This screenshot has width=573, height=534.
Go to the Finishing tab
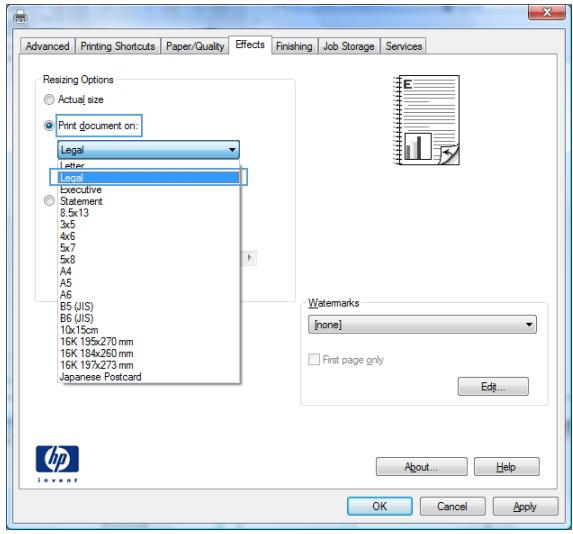coord(294,46)
